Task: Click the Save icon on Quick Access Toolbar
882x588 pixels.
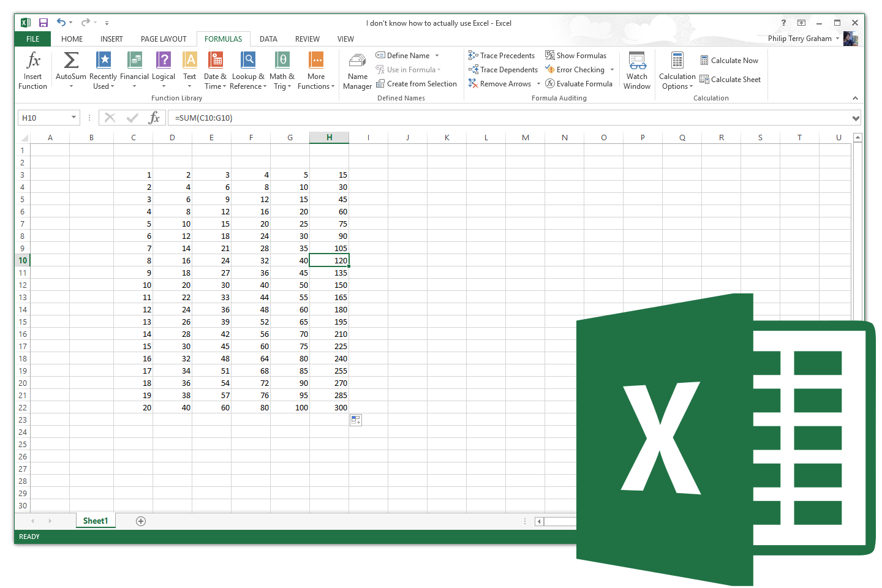Action: [x=43, y=22]
